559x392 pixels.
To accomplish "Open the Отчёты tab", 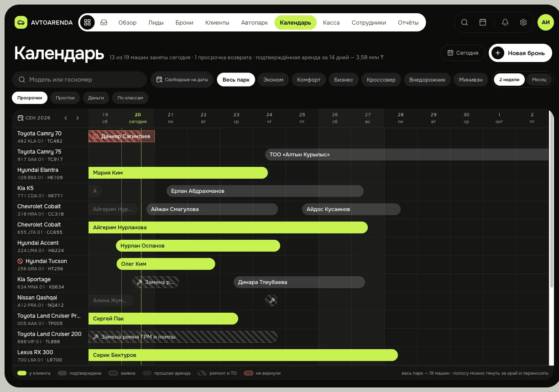I will point(408,22).
